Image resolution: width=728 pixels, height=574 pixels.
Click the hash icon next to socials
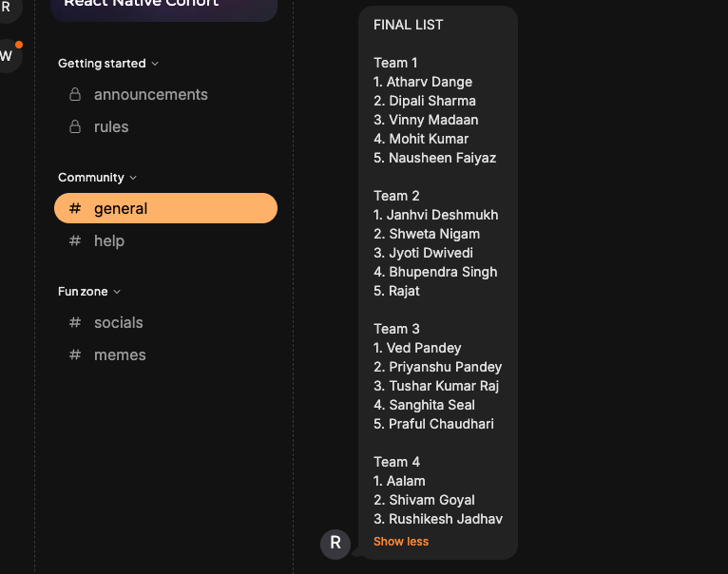coord(75,323)
